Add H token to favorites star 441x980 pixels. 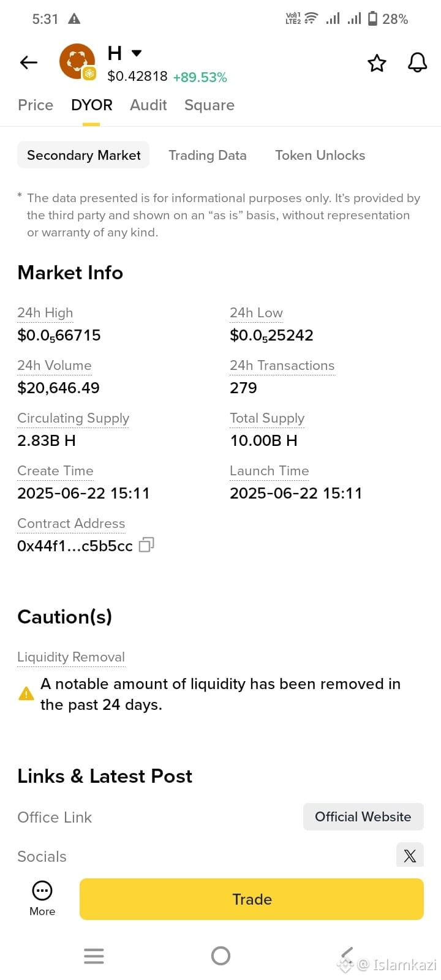(377, 63)
